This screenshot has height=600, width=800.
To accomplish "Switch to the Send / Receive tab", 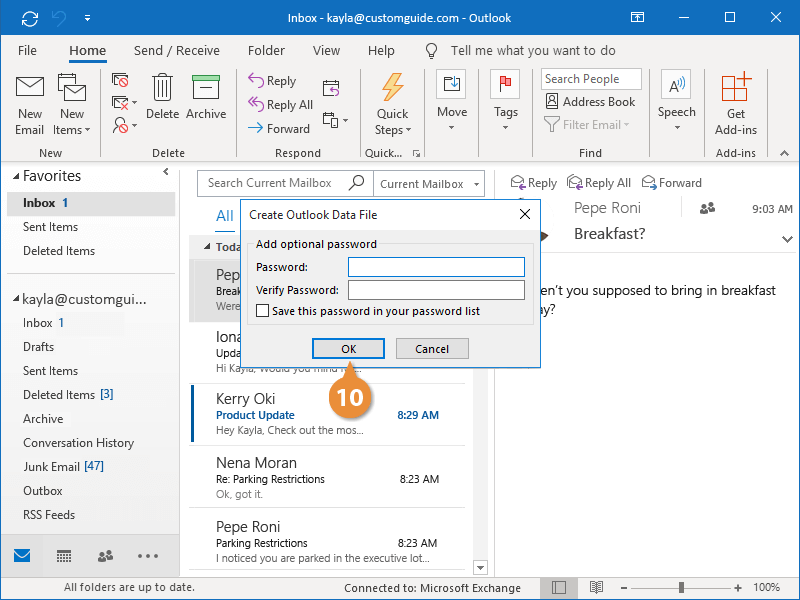I will (177, 51).
